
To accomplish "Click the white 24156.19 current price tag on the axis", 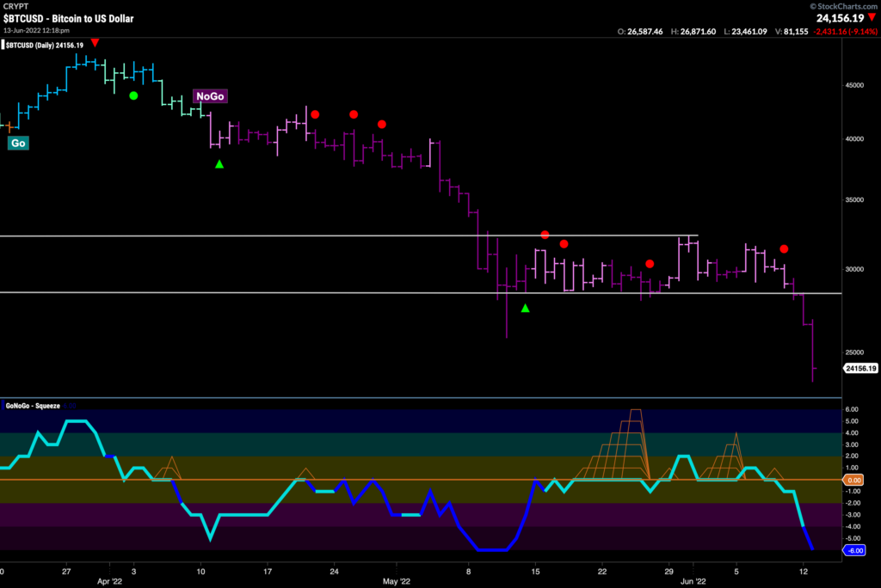I will (x=860, y=369).
